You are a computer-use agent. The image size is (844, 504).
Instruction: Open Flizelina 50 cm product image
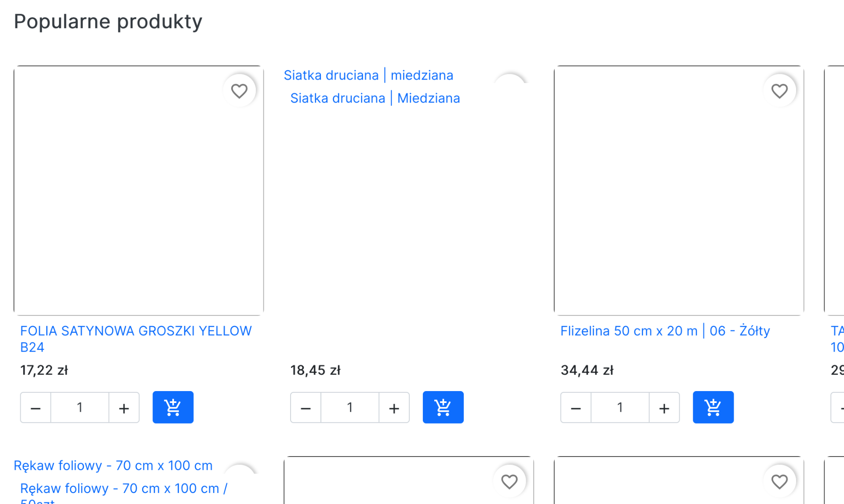679,190
